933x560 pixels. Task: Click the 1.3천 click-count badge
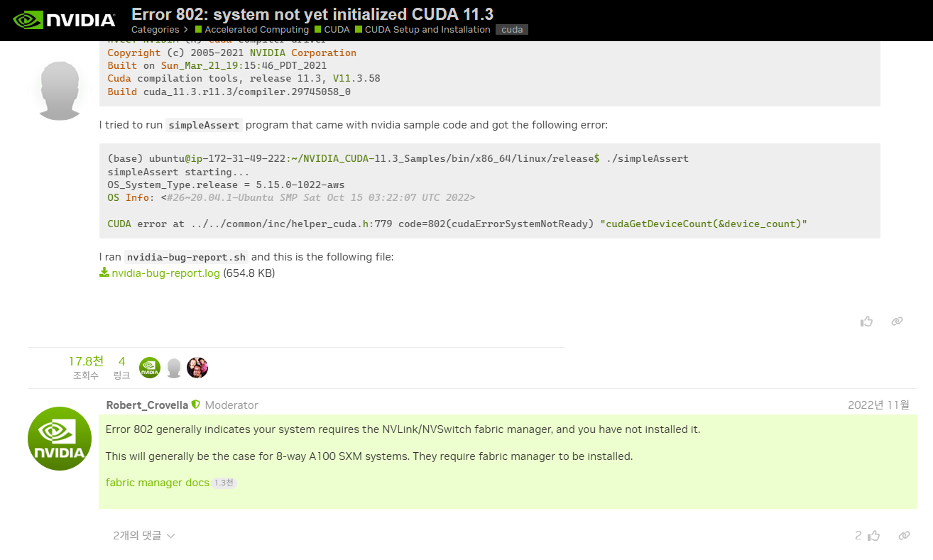click(x=224, y=483)
